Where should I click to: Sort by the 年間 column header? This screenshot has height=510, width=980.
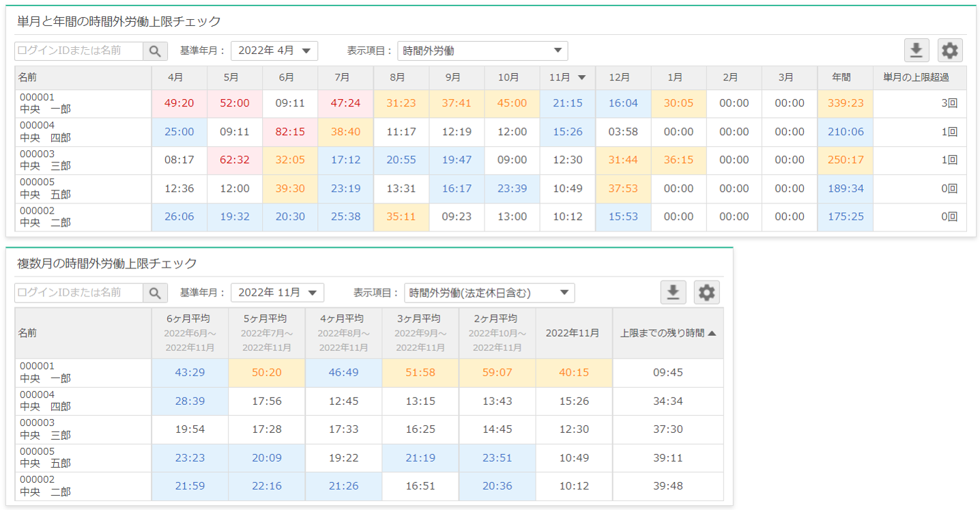[x=845, y=78]
